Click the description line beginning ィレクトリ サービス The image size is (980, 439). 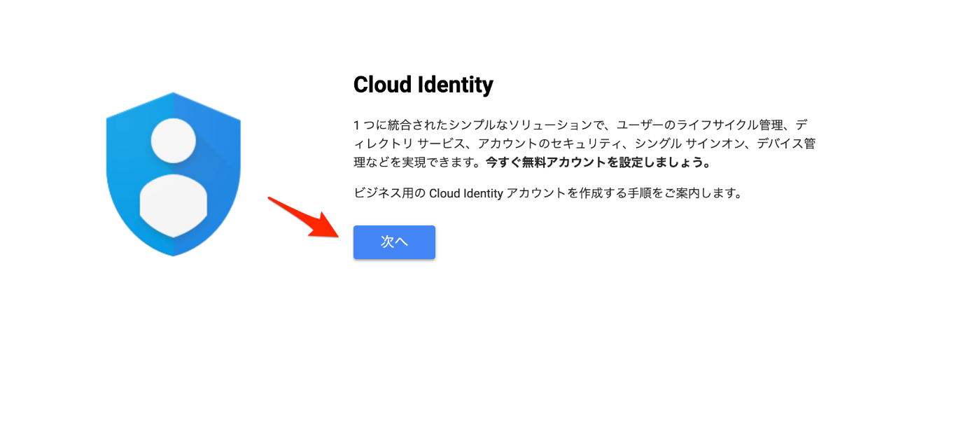[585, 144]
